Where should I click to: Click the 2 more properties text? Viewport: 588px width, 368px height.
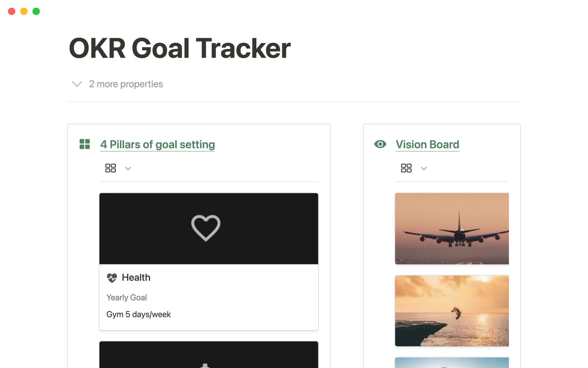126,84
